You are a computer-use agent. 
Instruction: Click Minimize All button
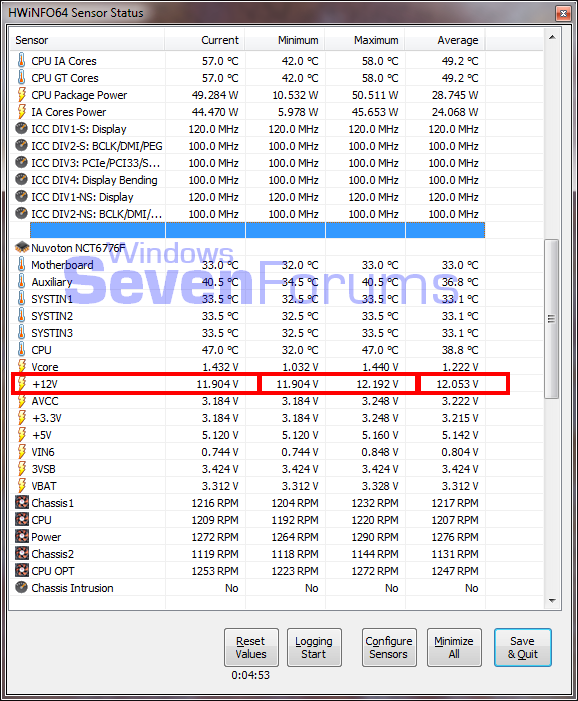454,647
